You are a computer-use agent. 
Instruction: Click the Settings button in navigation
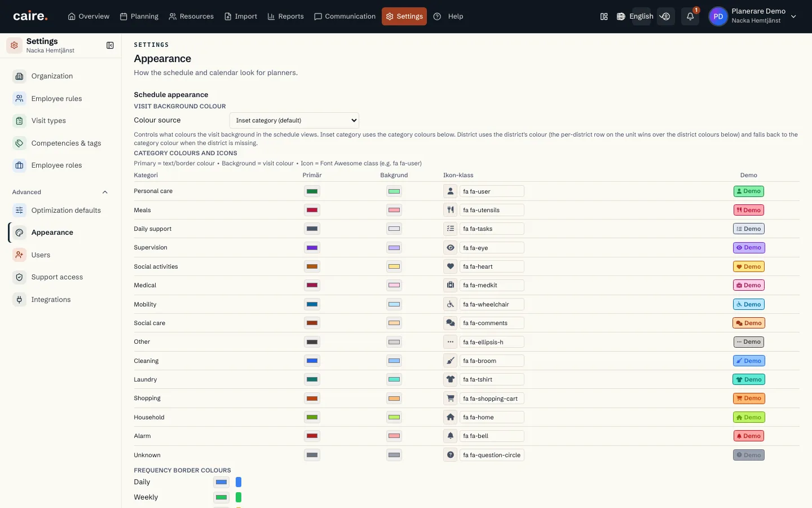pyautogui.click(x=404, y=16)
